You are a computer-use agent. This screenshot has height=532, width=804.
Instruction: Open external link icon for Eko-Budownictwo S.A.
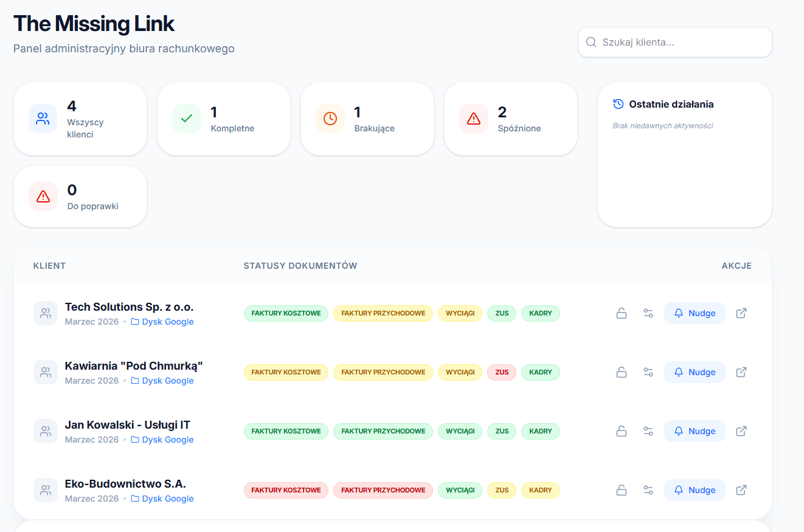pyautogui.click(x=741, y=490)
